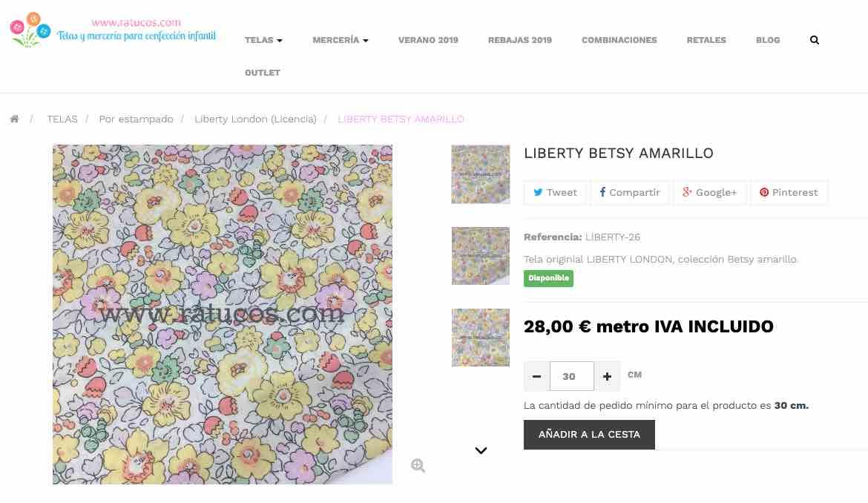Increase the quantity with the plus button
The image size is (868, 503).
tap(608, 376)
